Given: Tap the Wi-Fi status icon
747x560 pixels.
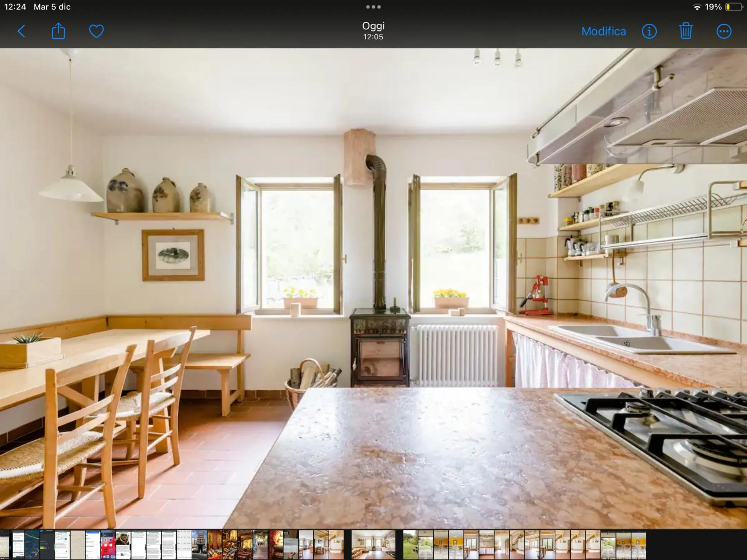Looking at the screenshot, I should (697, 7).
